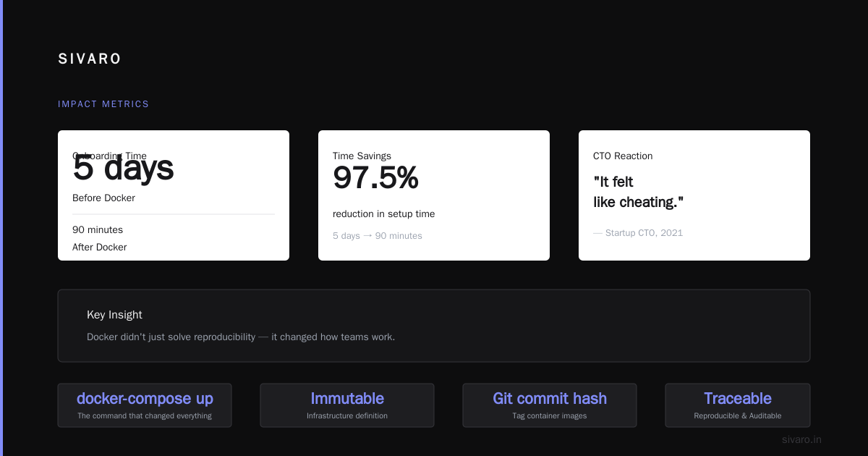Image resolution: width=868 pixels, height=456 pixels.
Task: Click the 'Key Insight' heading
Action: coord(114,315)
